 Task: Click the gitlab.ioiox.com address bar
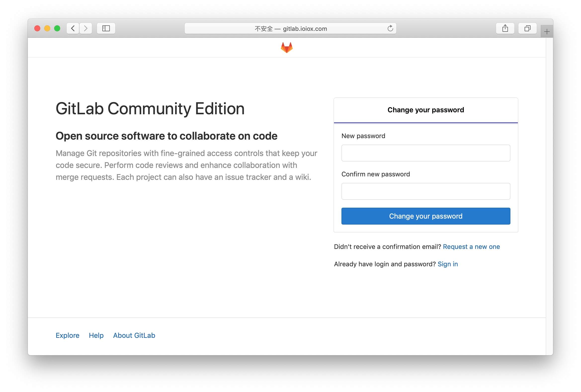[x=290, y=29]
